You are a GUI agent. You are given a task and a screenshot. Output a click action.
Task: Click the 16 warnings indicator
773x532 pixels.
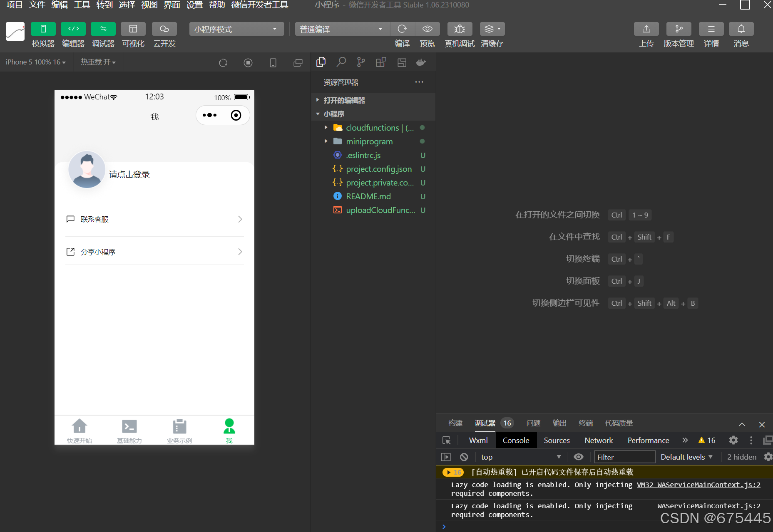(707, 440)
